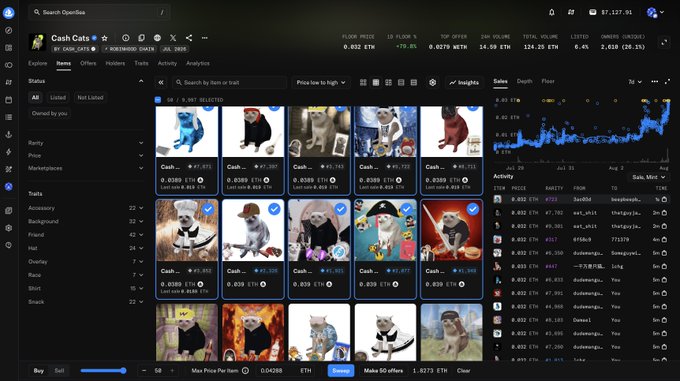This screenshot has height=381, width=680.
Task: Adjust the sweep quantity slider
Action: [x=103, y=371]
